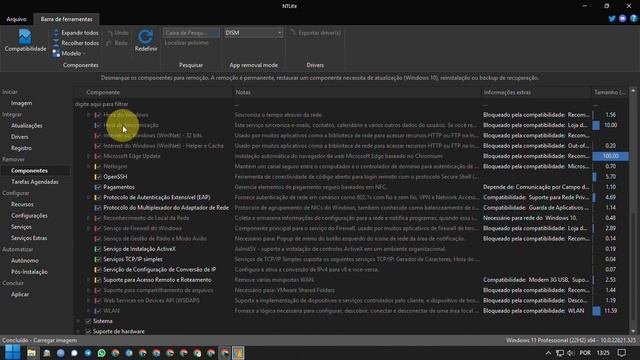This screenshot has width=640, height=360.
Task: Expand the Microsoft Edge Update row
Action: tap(88, 156)
